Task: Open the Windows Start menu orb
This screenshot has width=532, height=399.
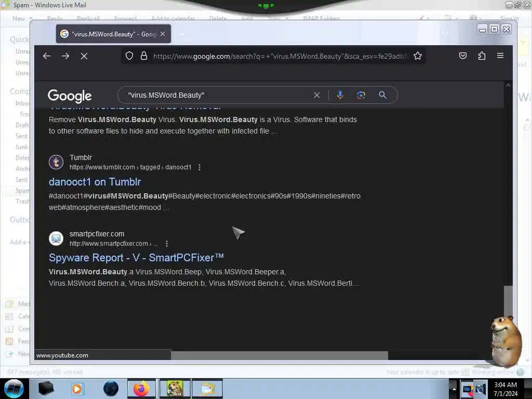Action: [14, 389]
